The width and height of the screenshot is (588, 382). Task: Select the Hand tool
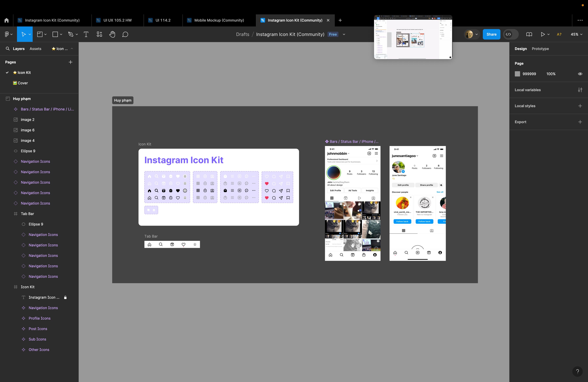tap(112, 34)
